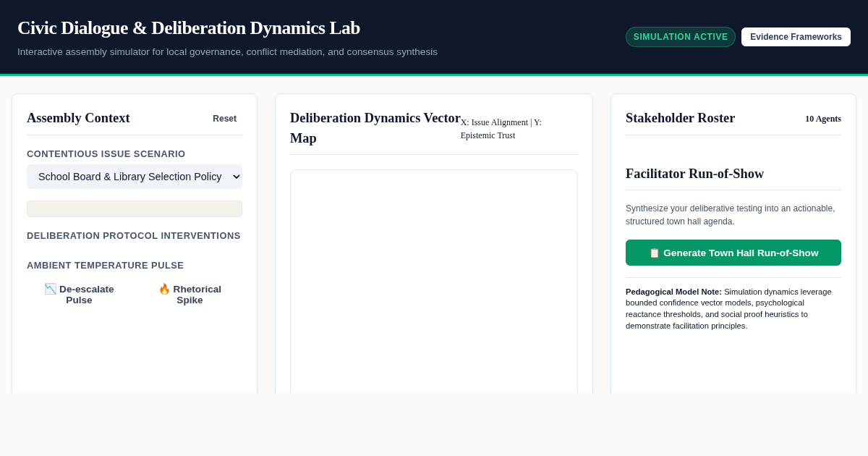Click the 'Stakeholder Roster' heading
This screenshot has width=868, height=456.
point(680,118)
